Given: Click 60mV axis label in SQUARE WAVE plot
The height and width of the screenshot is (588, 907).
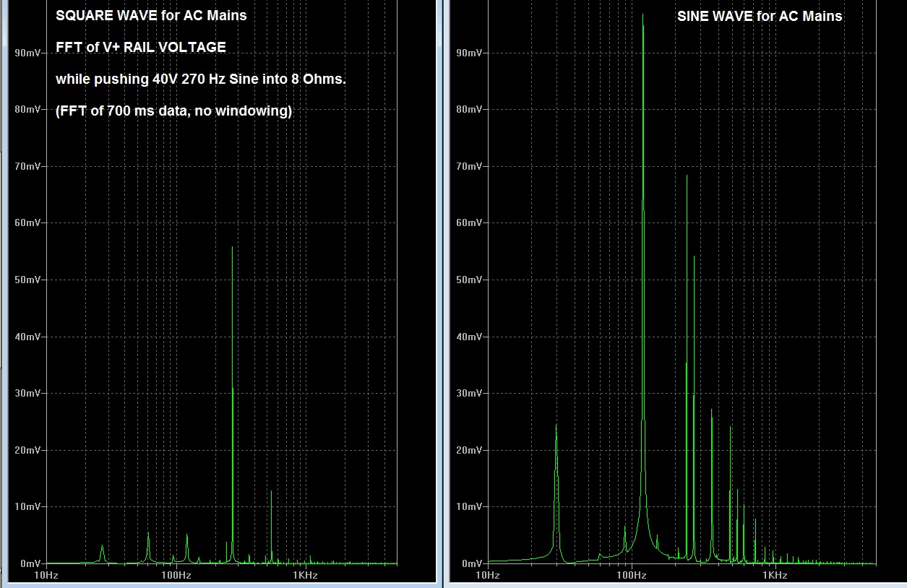Looking at the screenshot, I should [26, 222].
